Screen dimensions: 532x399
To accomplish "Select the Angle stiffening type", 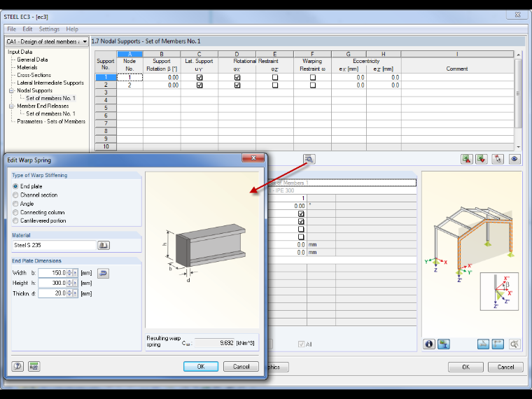I will (x=15, y=204).
